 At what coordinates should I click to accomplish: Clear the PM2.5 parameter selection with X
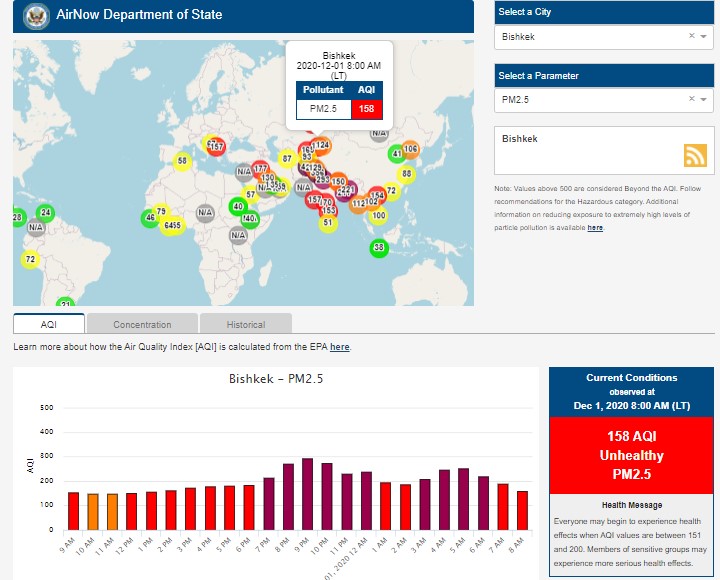pos(691,100)
